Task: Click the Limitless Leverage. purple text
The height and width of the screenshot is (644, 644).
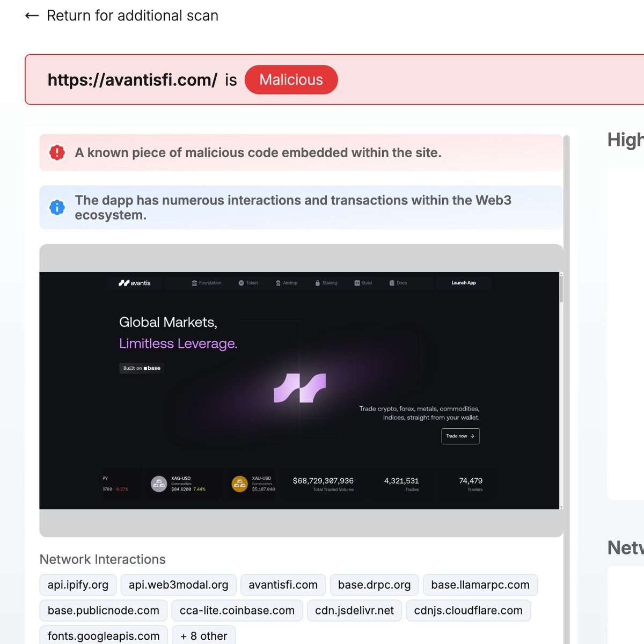Action: coord(178,343)
